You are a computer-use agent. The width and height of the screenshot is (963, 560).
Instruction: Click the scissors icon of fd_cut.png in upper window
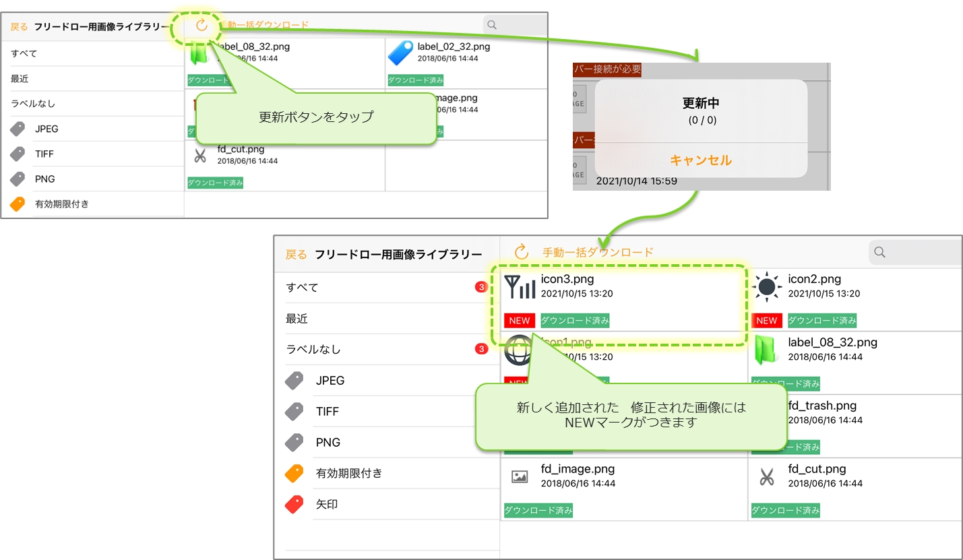(x=199, y=156)
